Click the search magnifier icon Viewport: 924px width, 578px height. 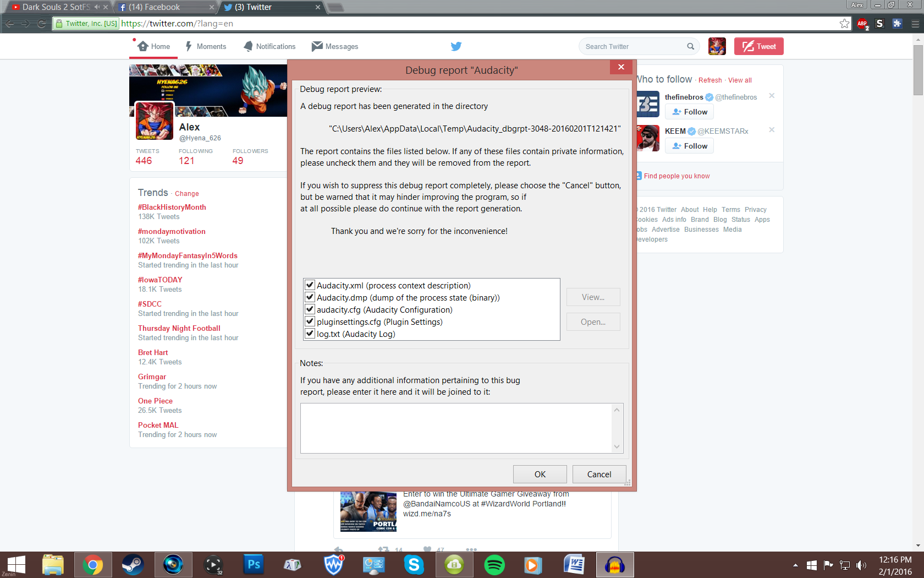690,47
